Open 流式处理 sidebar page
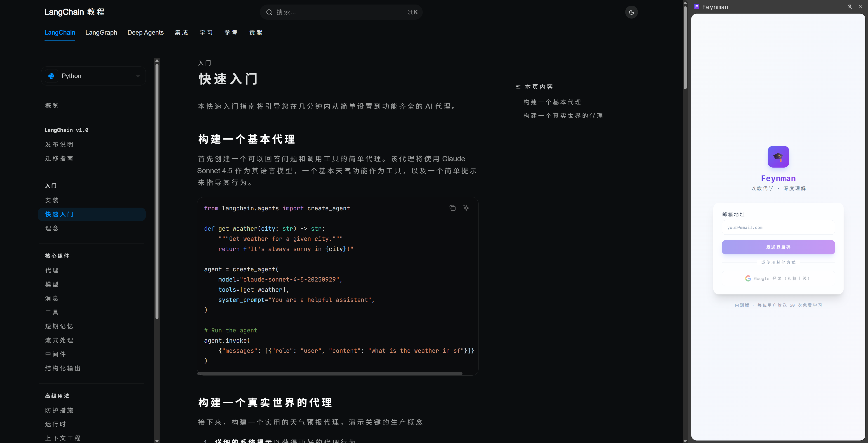Image resolution: width=868 pixels, height=443 pixels. 59,340
